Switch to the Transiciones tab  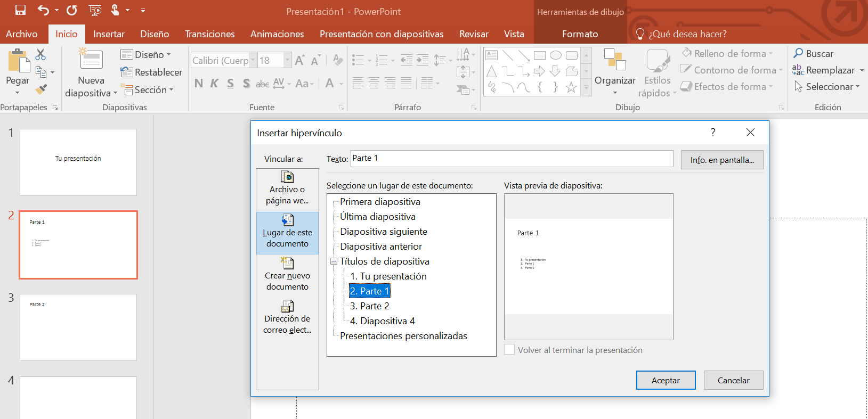pos(209,34)
